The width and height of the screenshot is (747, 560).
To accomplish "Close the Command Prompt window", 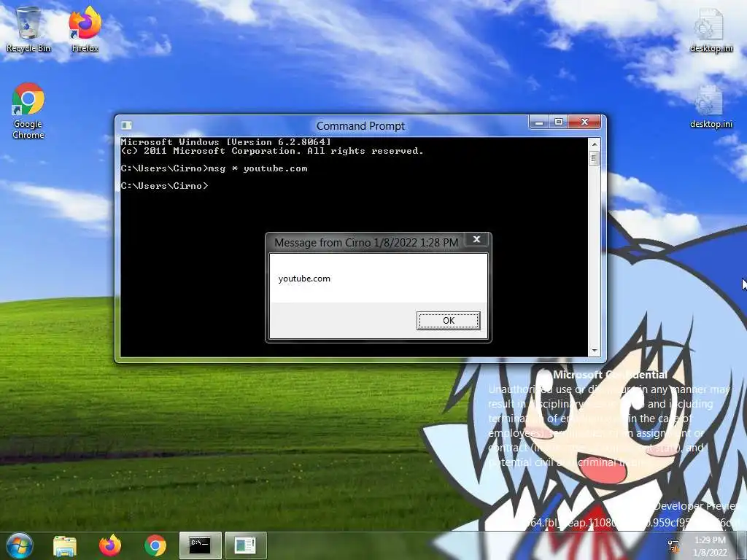I will point(585,122).
